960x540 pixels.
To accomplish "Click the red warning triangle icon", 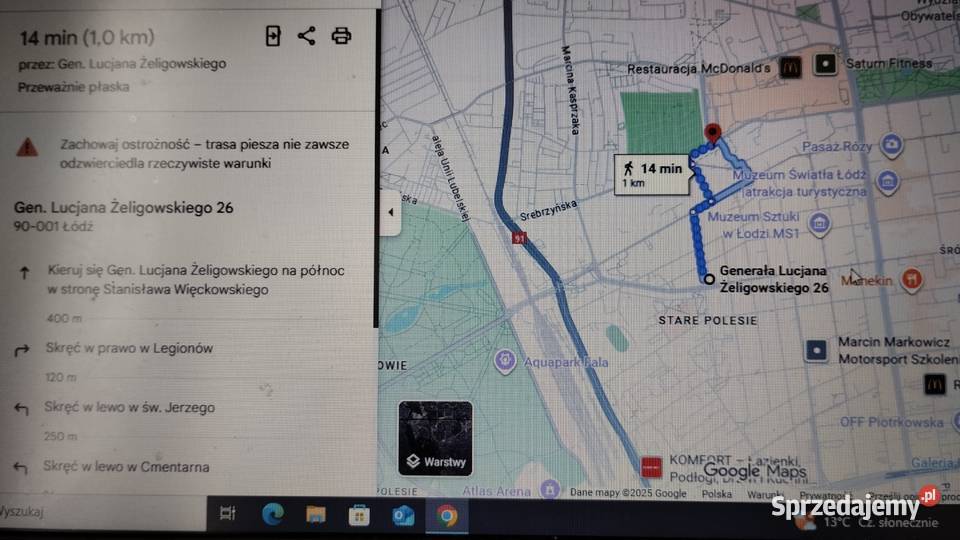I will click(27, 148).
